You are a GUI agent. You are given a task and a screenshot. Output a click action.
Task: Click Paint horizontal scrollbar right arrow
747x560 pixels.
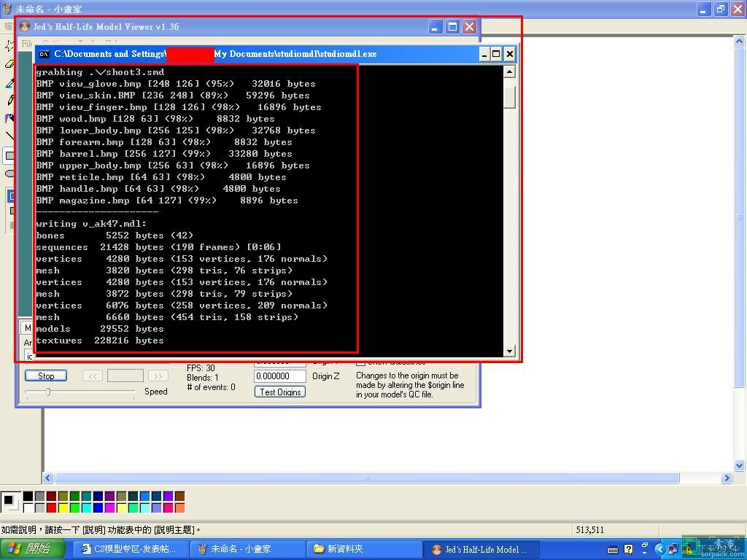click(726, 478)
